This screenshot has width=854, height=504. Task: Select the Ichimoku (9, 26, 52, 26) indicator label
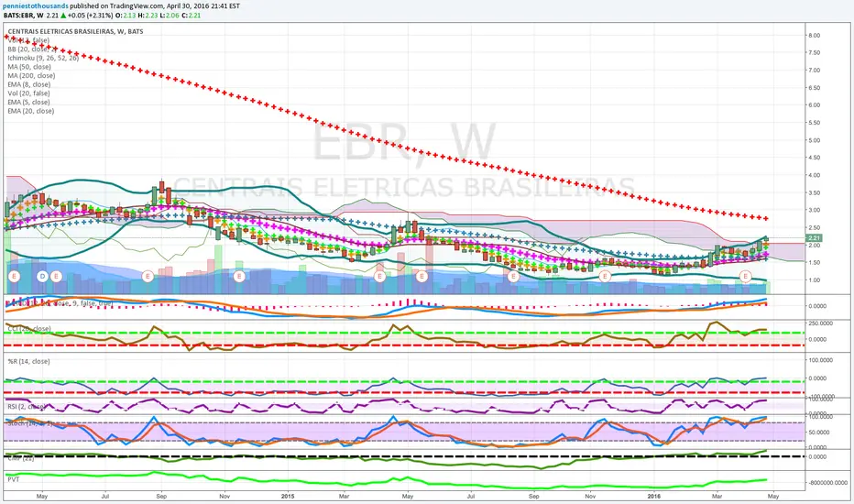(43, 58)
